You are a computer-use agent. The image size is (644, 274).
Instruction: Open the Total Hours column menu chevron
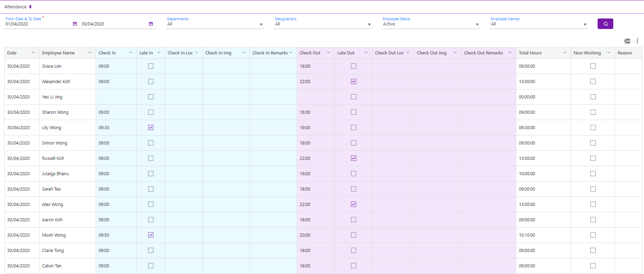(x=564, y=53)
